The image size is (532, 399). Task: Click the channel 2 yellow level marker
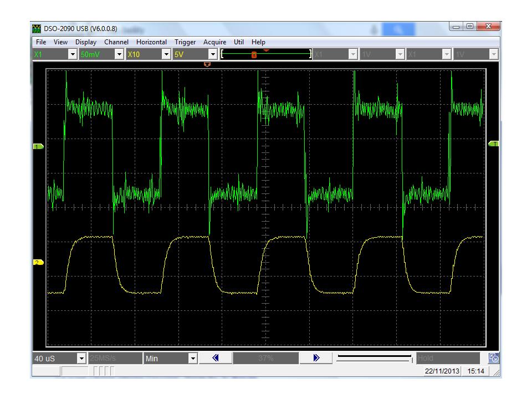[x=38, y=262]
